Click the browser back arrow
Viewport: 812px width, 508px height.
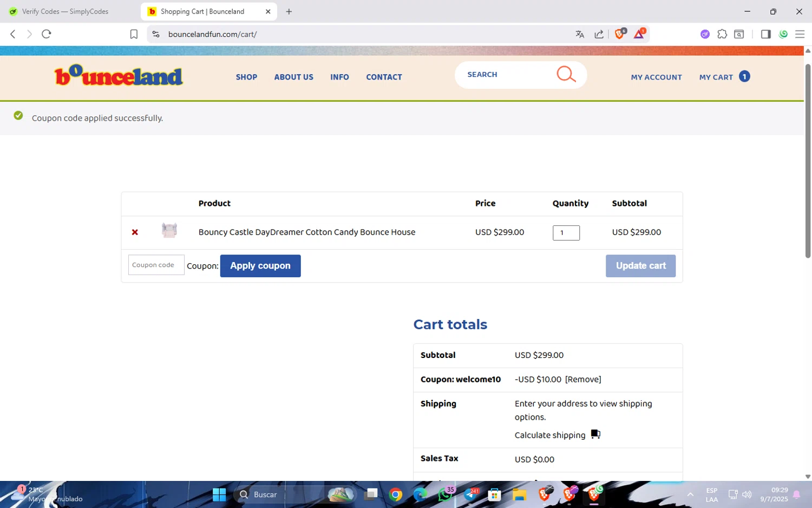click(13, 34)
